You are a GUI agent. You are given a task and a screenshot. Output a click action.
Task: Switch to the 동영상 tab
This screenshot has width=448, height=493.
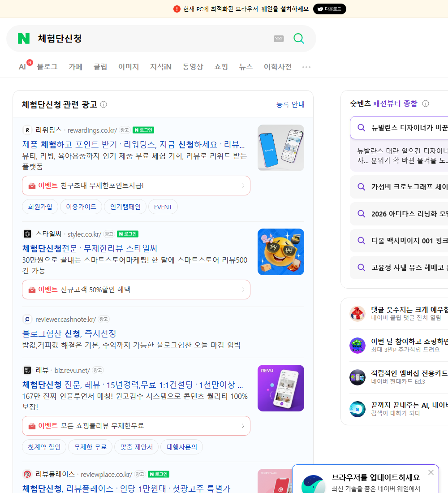tap(193, 67)
